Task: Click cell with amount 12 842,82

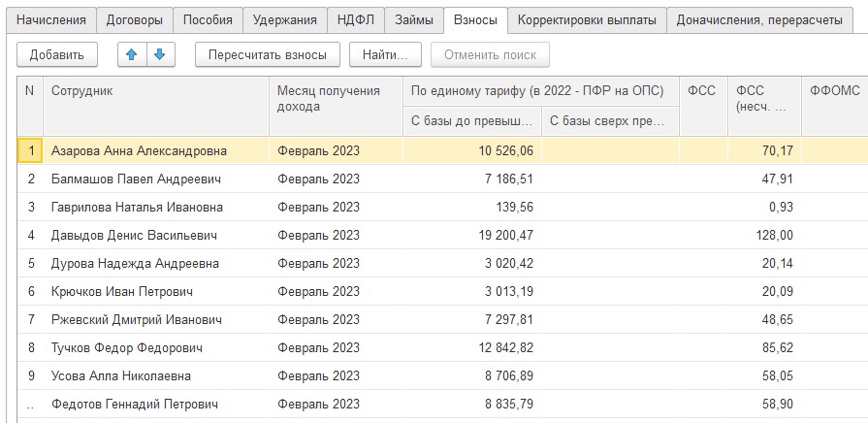Action: pos(473,348)
